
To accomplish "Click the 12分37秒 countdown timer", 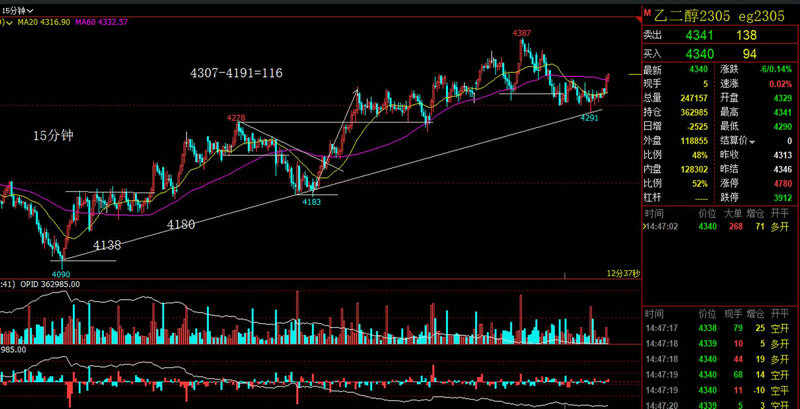I will [x=620, y=272].
